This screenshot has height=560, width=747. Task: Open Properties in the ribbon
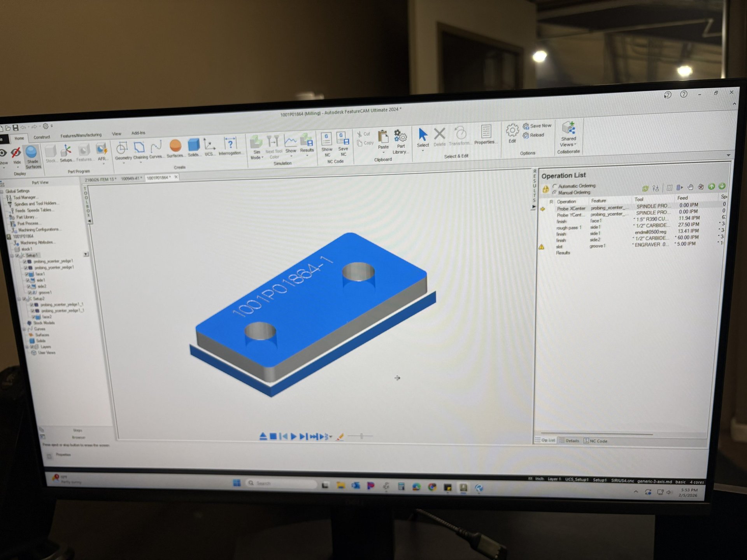tap(486, 135)
